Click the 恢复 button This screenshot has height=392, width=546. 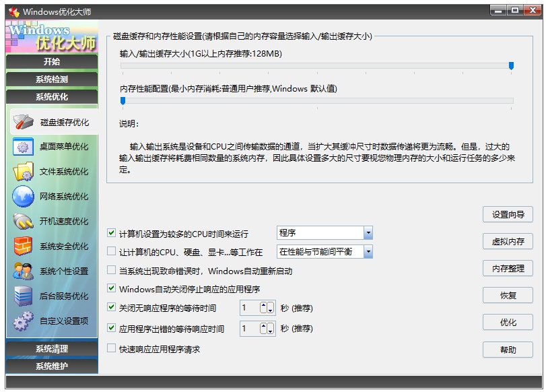click(508, 295)
